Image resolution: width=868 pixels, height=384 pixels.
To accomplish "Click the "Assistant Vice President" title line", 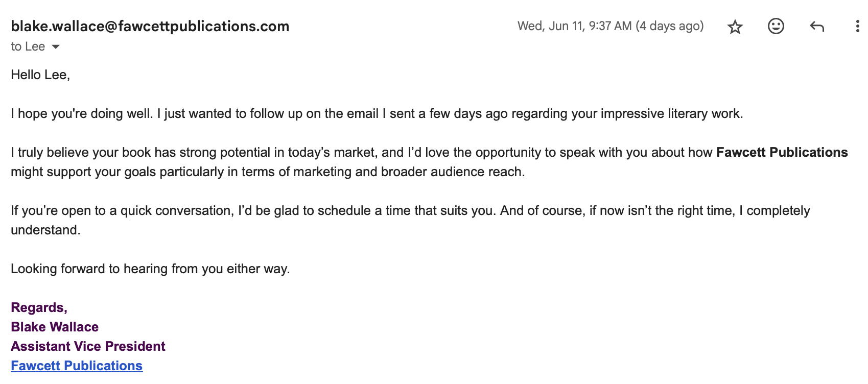I will click(x=88, y=346).
